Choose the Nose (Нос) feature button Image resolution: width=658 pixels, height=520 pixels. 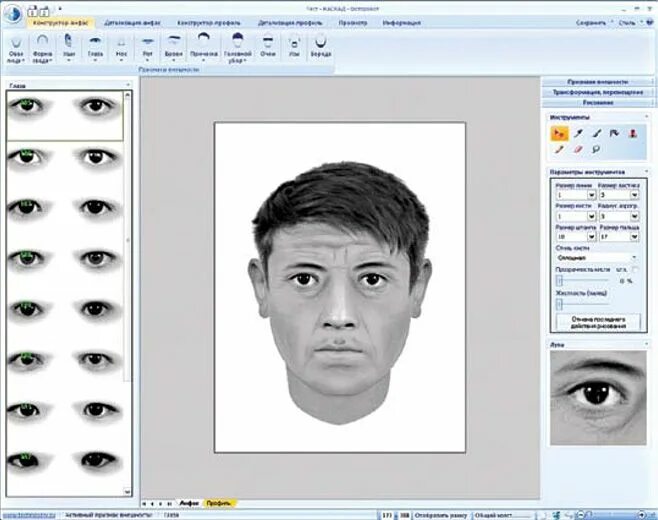pos(121,49)
